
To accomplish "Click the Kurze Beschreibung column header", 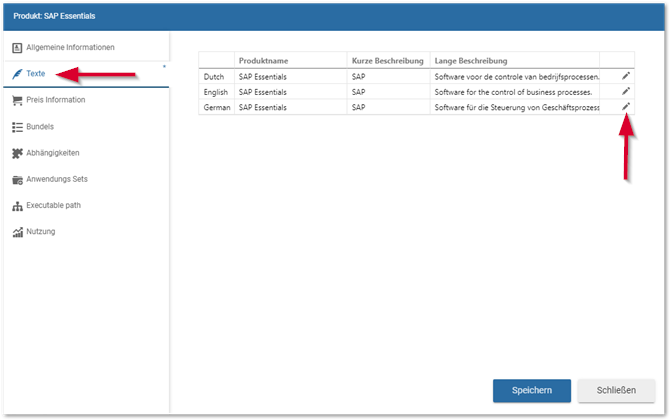I will click(x=388, y=61).
